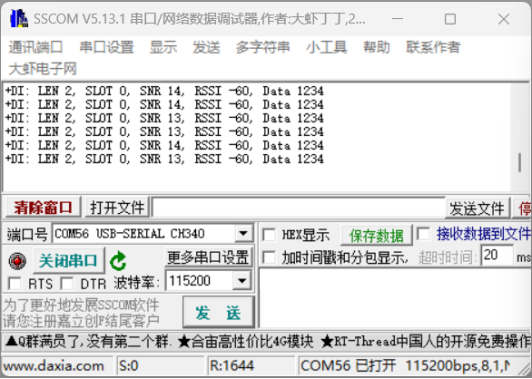Open the 帮助 menu
The image size is (532, 379).
click(x=376, y=47)
